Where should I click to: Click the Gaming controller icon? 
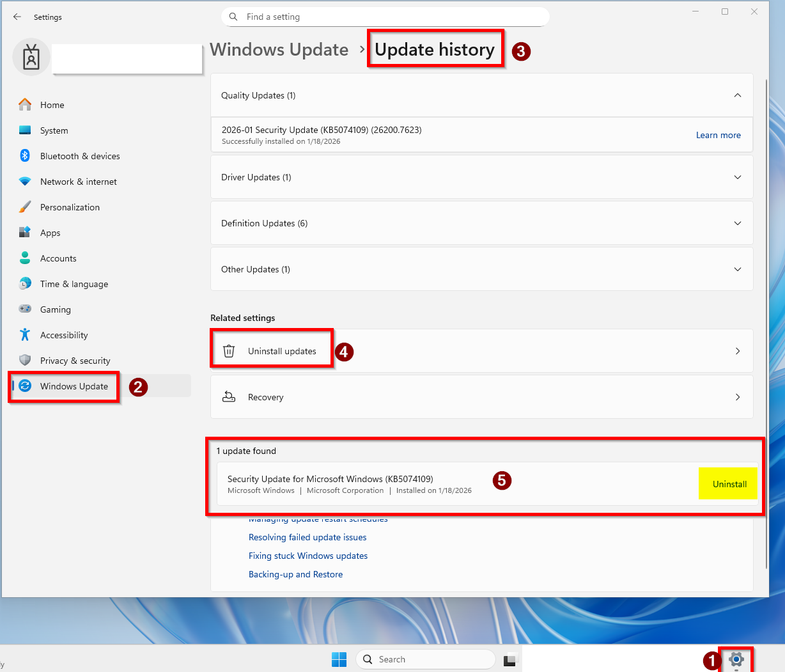(25, 309)
